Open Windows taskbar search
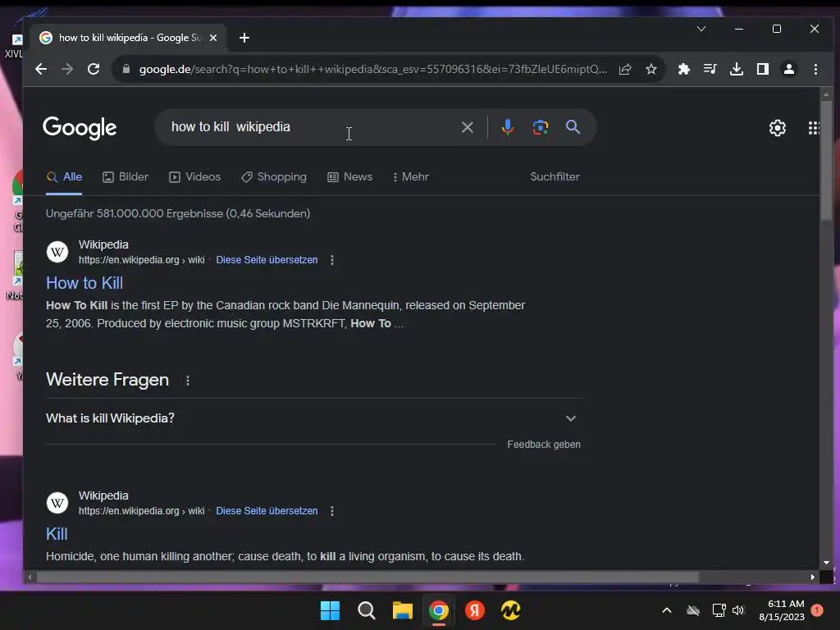Viewport: 840px width, 630px height. (367, 610)
